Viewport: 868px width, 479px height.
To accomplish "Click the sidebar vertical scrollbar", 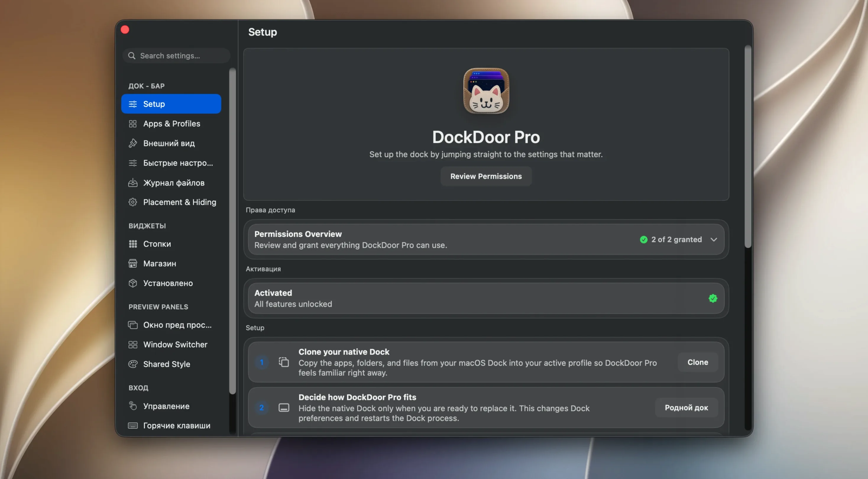I will (232, 231).
